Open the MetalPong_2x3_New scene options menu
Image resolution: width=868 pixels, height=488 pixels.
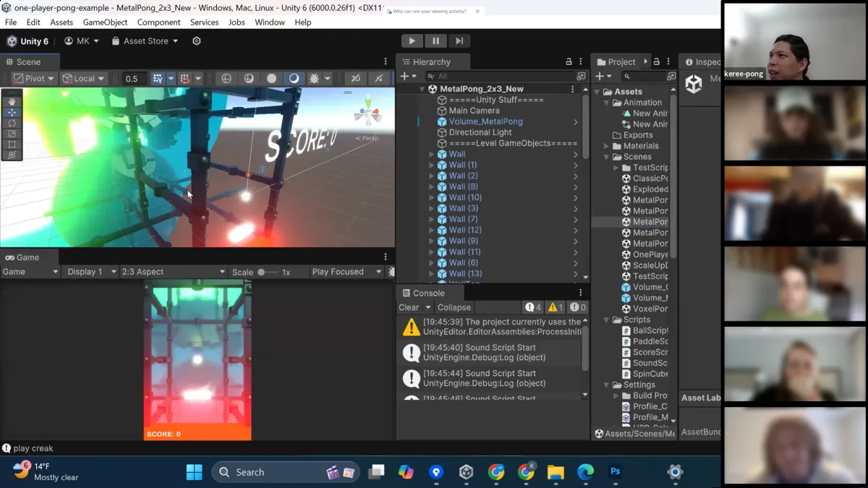(573, 89)
